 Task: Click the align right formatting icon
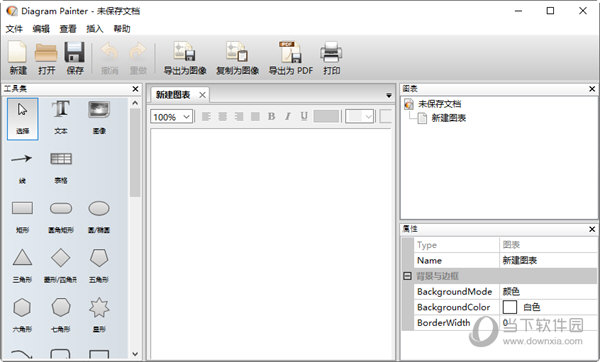(x=239, y=116)
